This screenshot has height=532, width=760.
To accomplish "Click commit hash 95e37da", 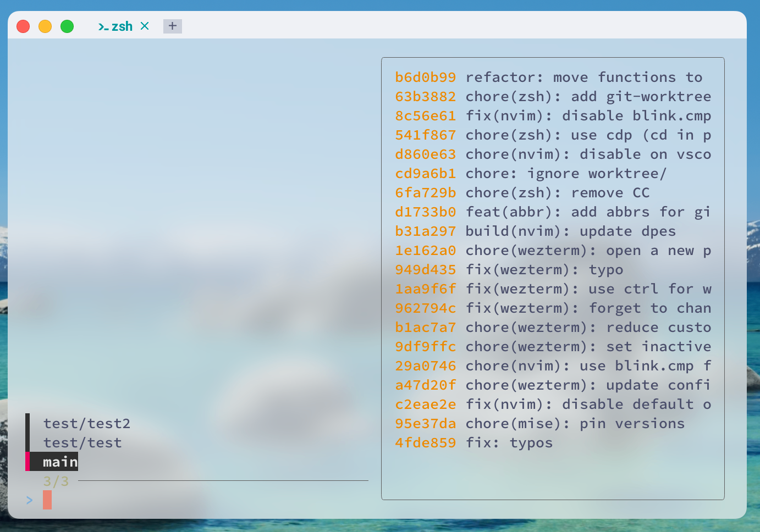I will (x=426, y=424).
